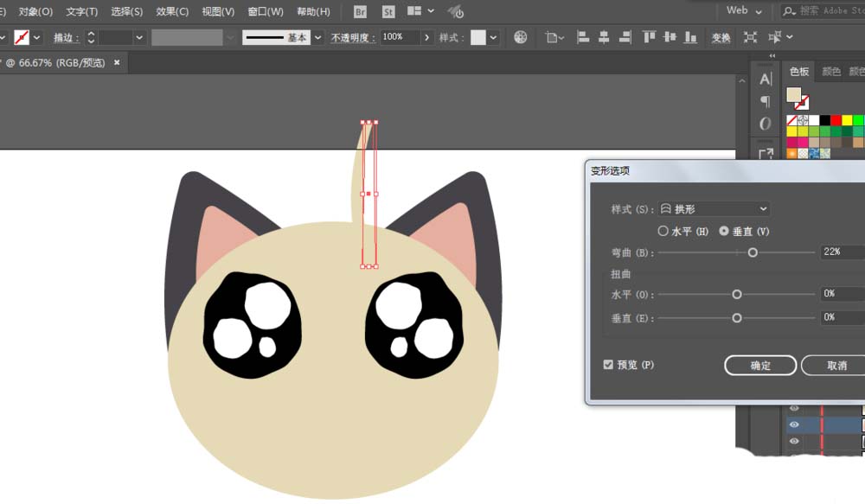865x504 pixels.
Task: Open Adobe Stock via St icon
Action: [388, 11]
